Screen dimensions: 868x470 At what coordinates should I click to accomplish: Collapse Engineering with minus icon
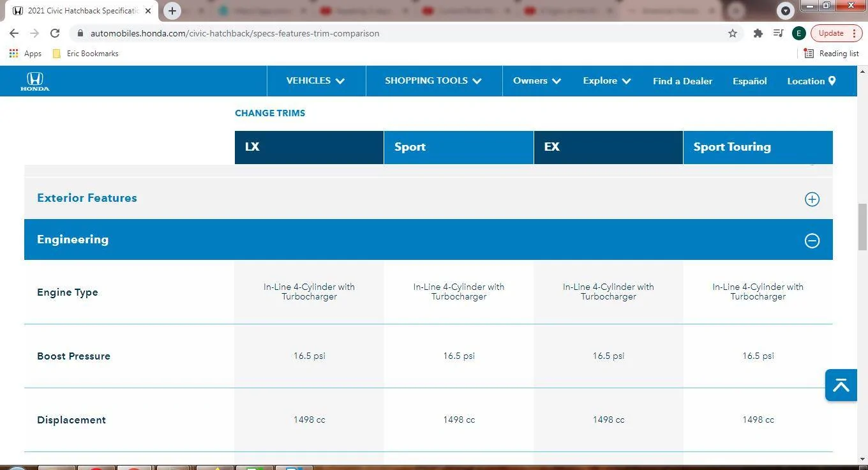(x=812, y=241)
